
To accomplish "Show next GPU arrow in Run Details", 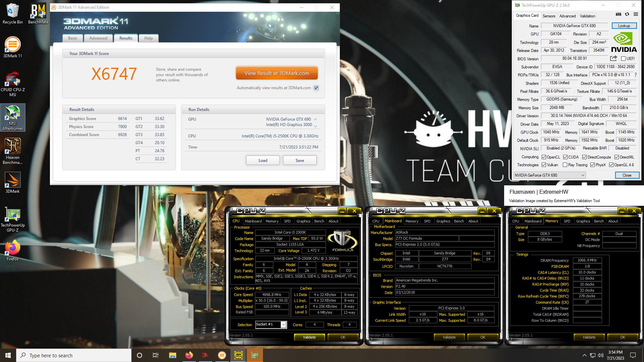I will pyautogui.click(x=315, y=126).
